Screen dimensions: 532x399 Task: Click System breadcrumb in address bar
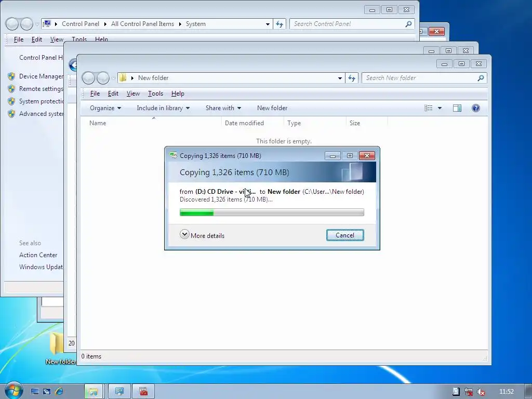pyautogui.click(x=196, y=24)
